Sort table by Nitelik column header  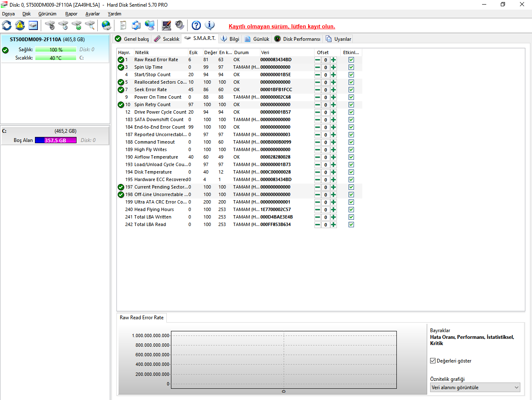(161, 52)
